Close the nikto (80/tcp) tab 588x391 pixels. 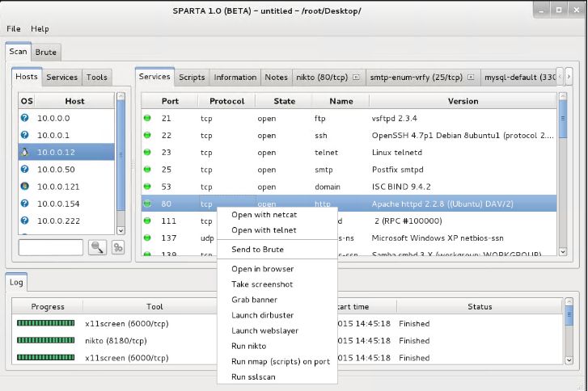356,78
